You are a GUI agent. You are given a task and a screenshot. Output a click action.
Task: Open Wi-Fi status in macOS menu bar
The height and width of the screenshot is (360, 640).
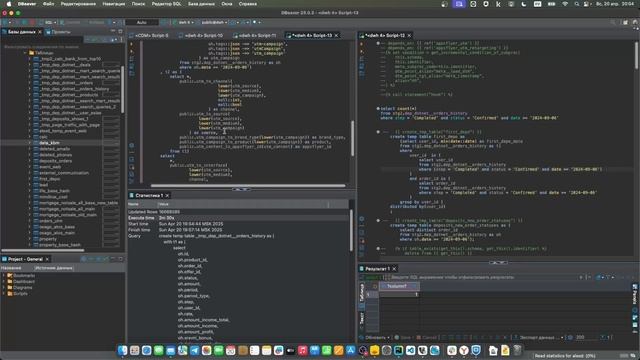(x=565, y=4)
